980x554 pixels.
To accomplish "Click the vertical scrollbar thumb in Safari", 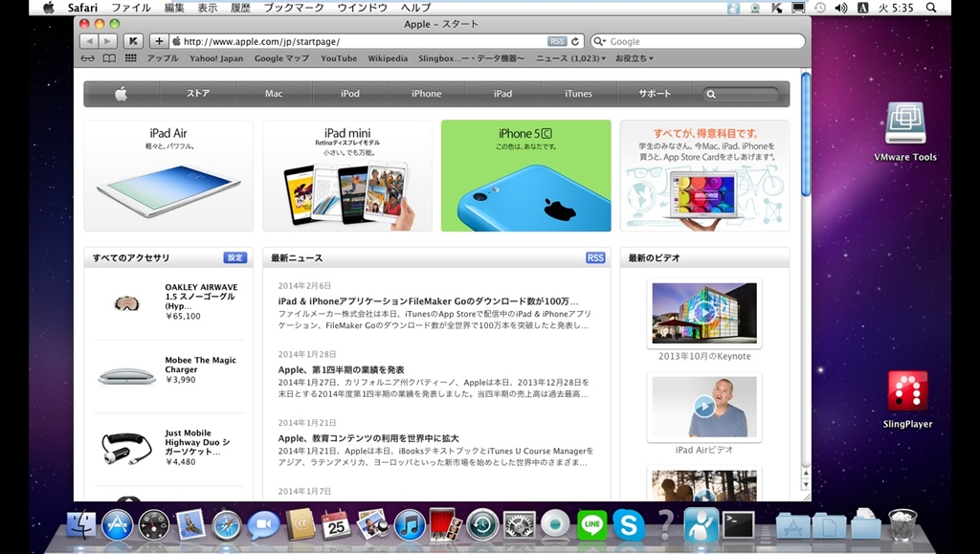I will click(806, 134).
